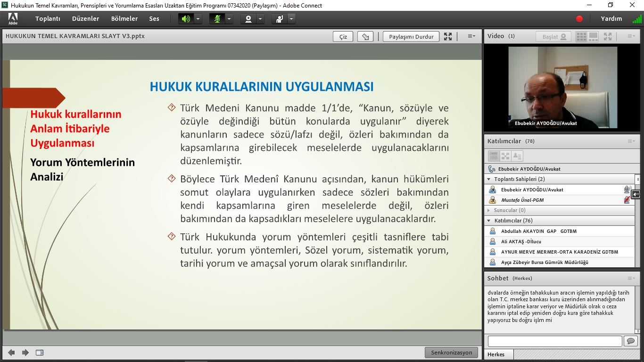Image resolution: width=644 pixels, height=362 pixels.
Task: Go to next slide arrow
Action: (x=25, y=353)
